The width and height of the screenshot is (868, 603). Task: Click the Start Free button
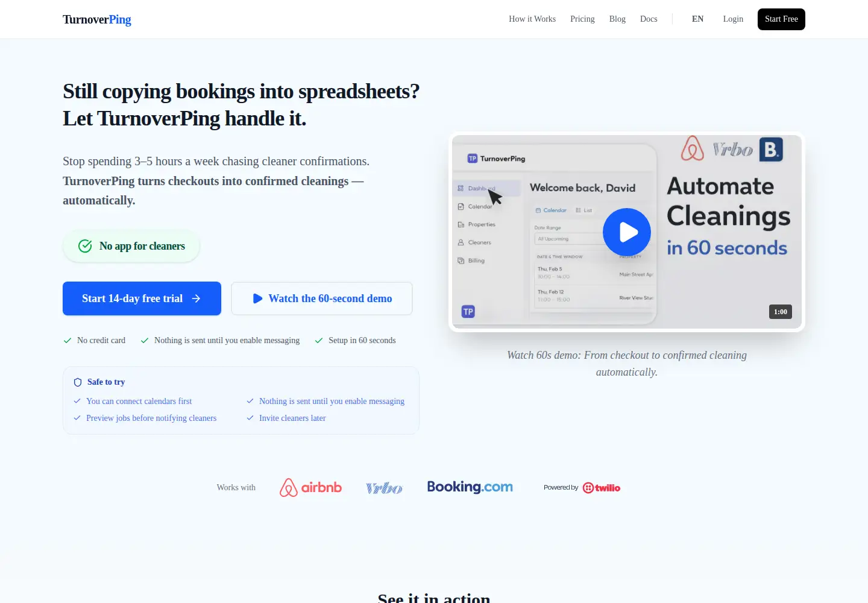781,19
